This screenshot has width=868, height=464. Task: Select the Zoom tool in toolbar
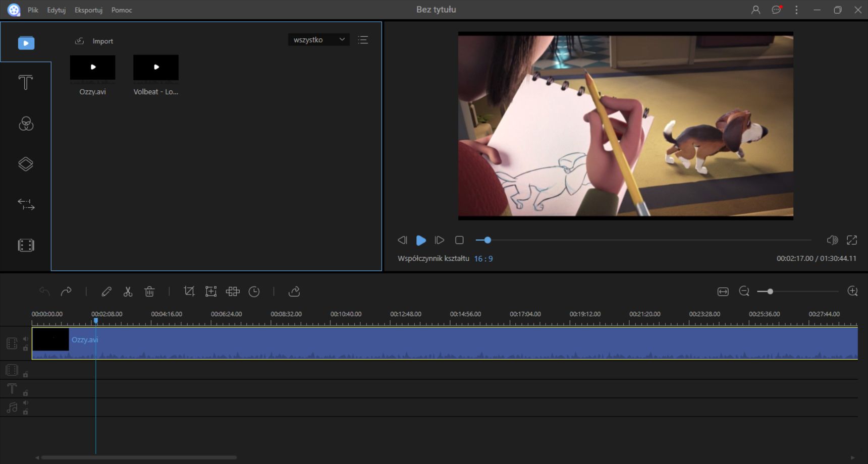pos(211,292)
